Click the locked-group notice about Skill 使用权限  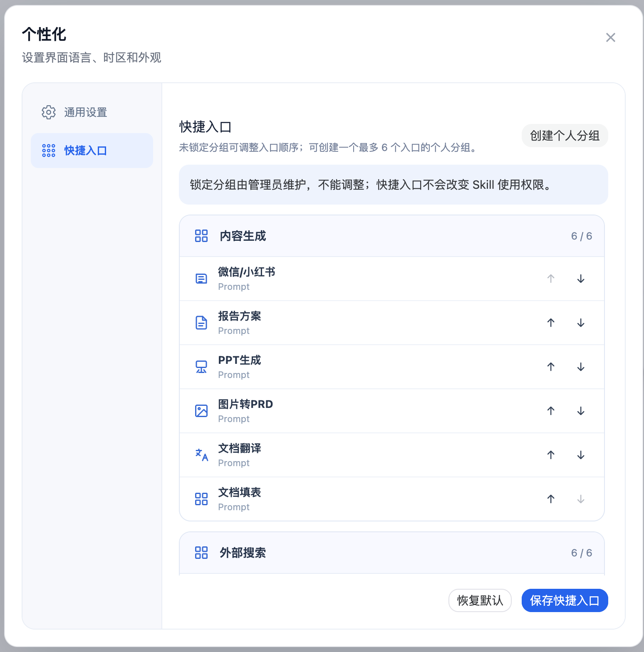pos(394,185)
